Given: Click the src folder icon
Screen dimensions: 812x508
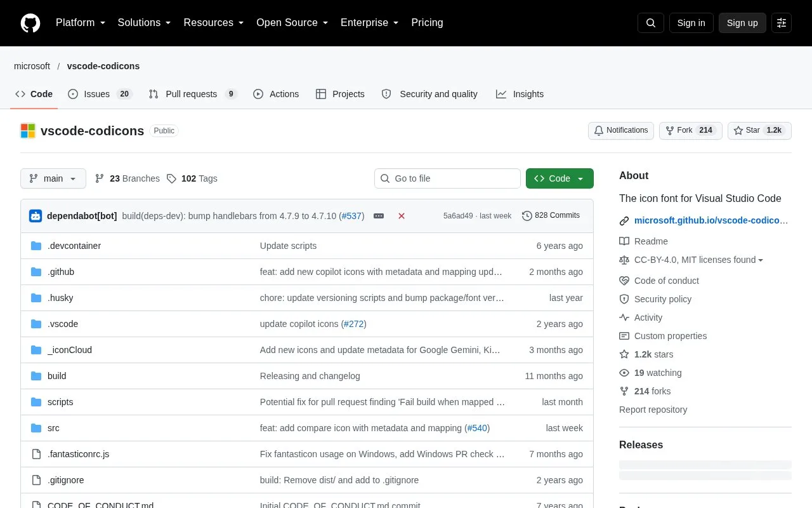Looking at the screenshot, I should point(36,428).
